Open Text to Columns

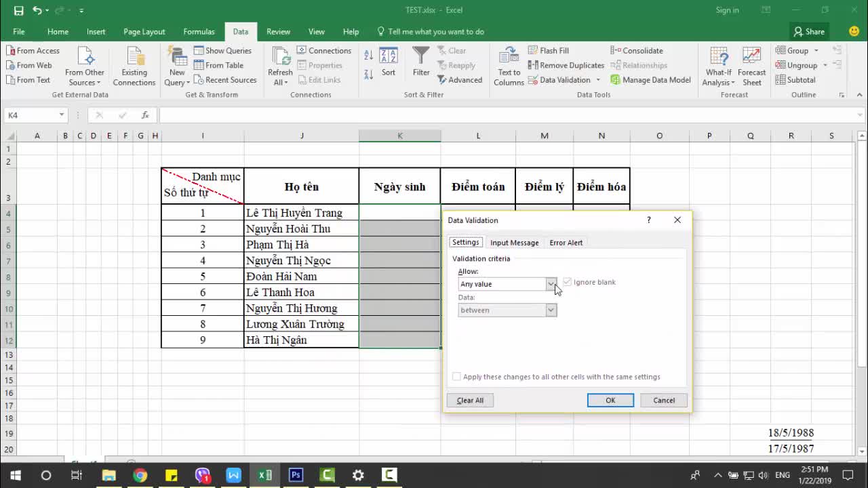point(509,66)
